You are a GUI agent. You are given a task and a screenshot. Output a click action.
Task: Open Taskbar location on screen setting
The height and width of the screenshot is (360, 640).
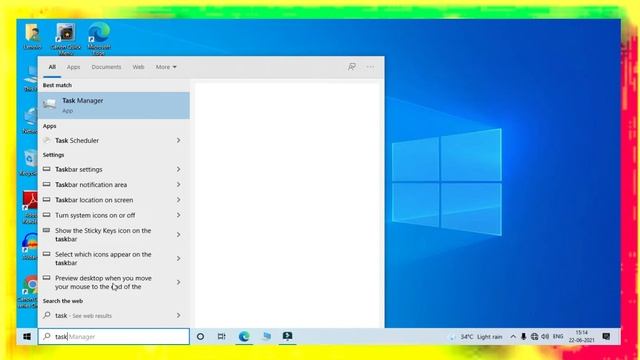(113, 200)
